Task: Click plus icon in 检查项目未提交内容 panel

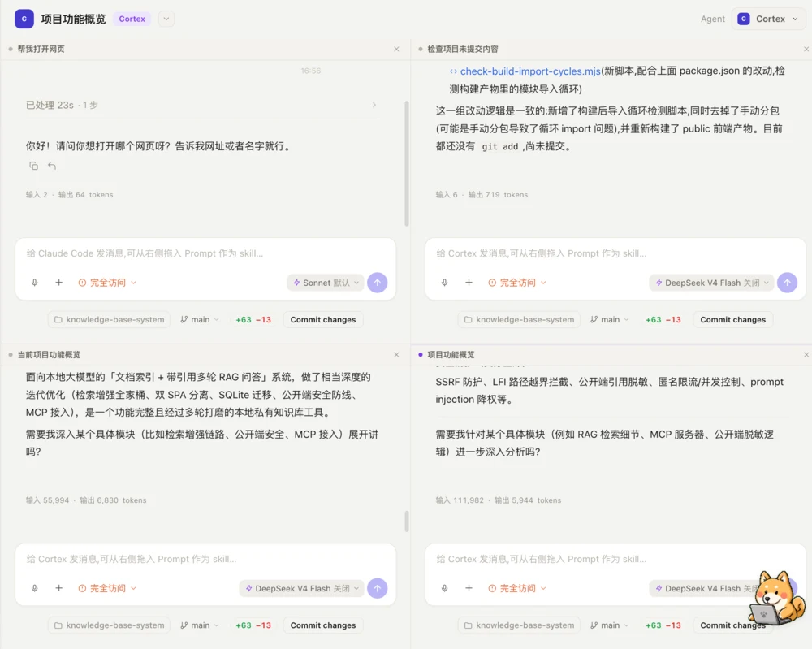Action: point(469,283)
